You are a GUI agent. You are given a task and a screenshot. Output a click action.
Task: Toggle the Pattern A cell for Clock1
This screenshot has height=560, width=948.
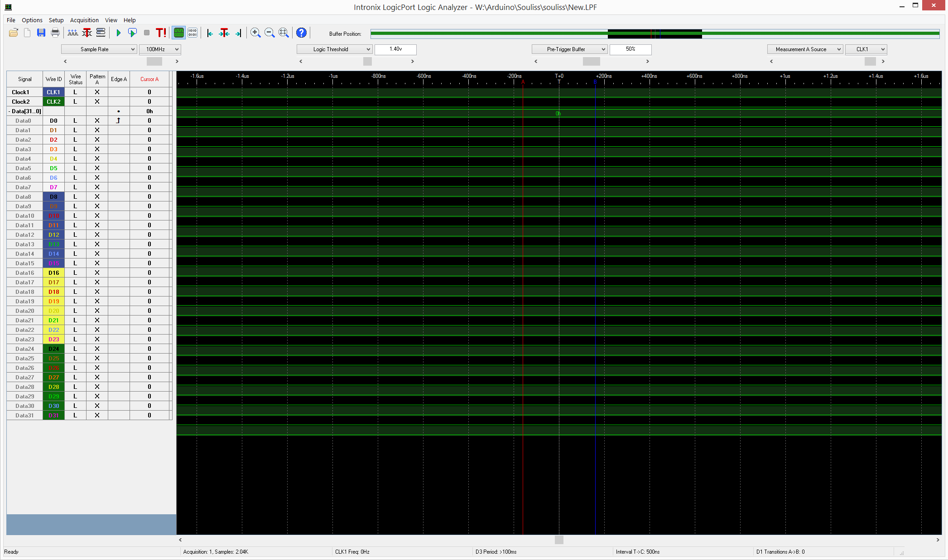[97, 92]
